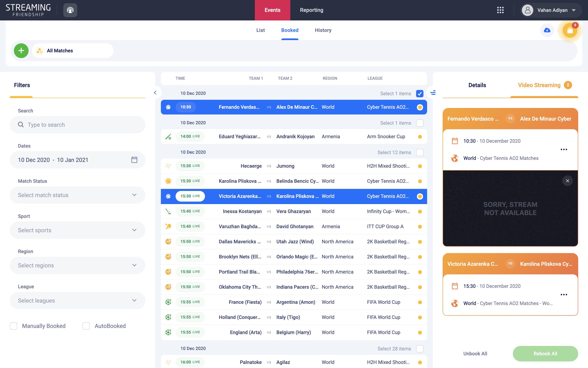Click the lines toggle icon beside Details panel
This screenshot has width=588, height=368.
[433, 93]
